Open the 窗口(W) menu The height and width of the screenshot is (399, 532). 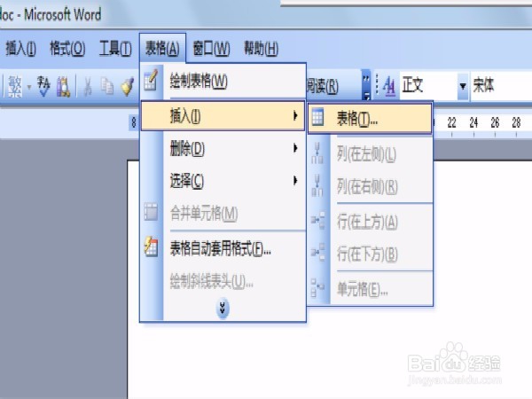pos(211,48)
